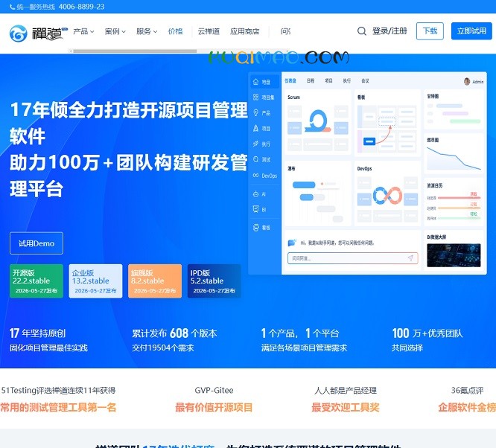496x448 pixels.
Task: Select the BI chart icon in dashboard sidebar
Action: [256, 209]
